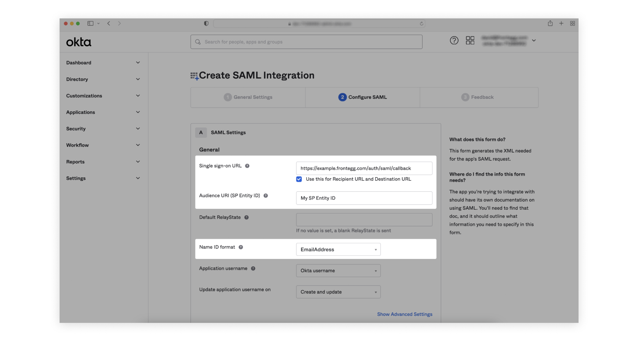Go to General Settings step tab

point(248,97)
